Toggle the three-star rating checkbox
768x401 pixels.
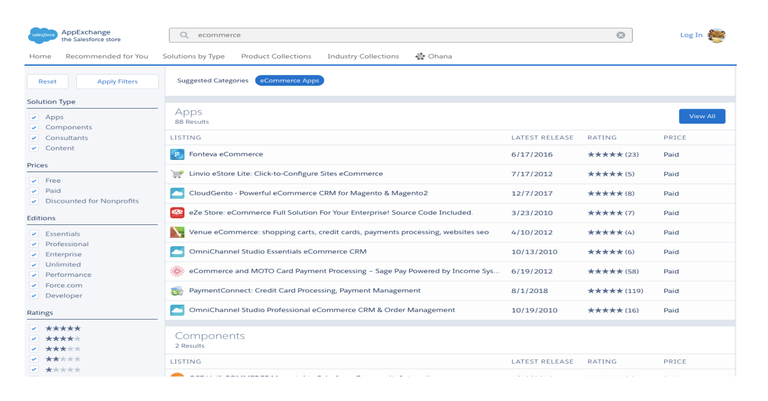pos(34,349)
